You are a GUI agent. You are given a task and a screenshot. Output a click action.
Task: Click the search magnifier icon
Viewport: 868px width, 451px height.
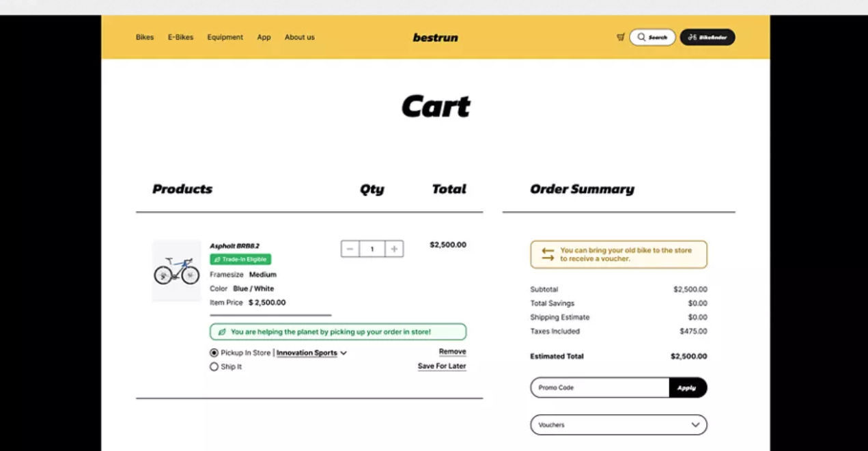[x=641, y=37]
